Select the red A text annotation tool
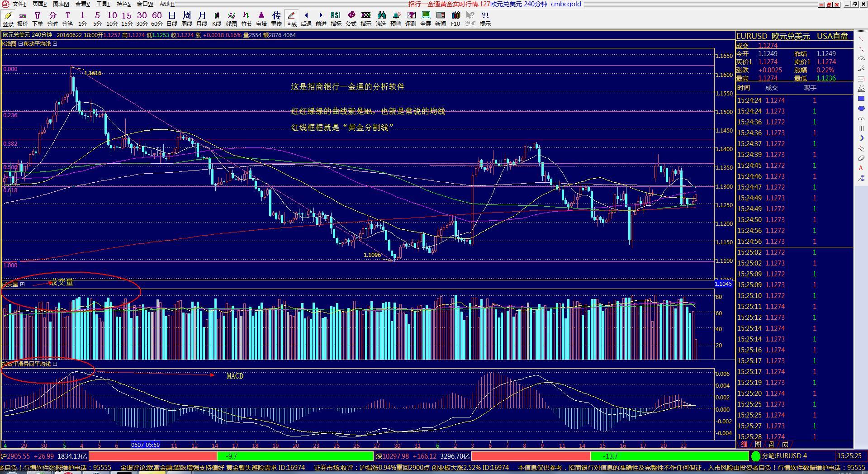 point(861,168)
